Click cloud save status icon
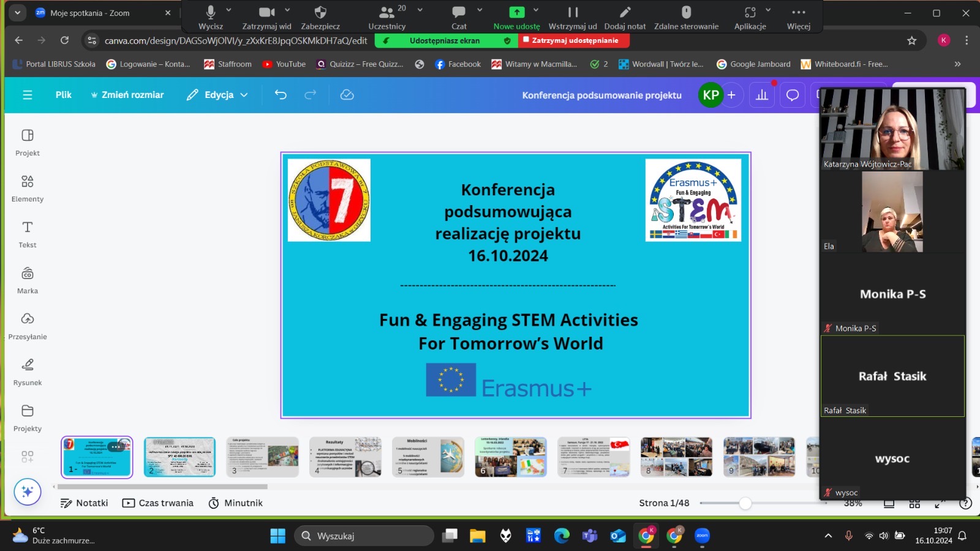This screenshot has width=980, height=551. click(x=347, y=95)
